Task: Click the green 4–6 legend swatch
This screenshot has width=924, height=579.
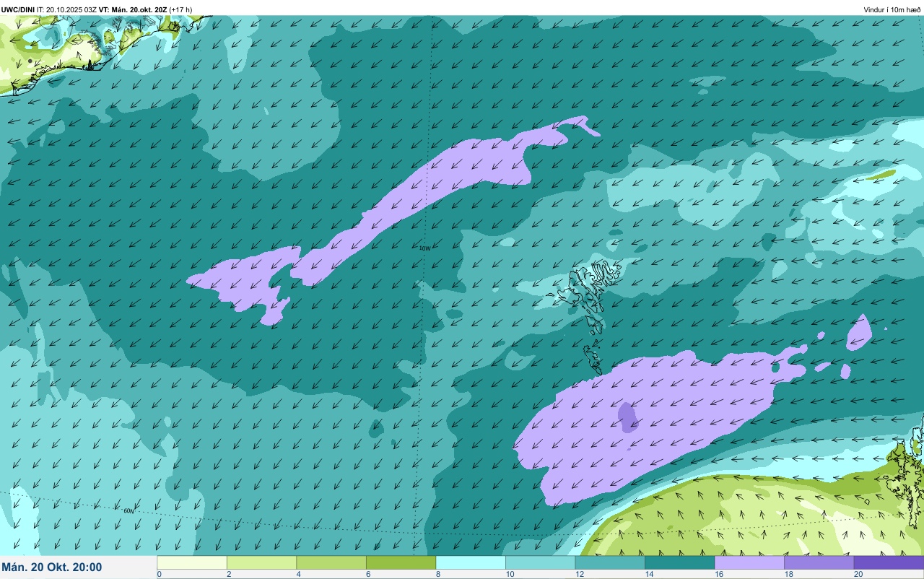Action: pos(331,562)
